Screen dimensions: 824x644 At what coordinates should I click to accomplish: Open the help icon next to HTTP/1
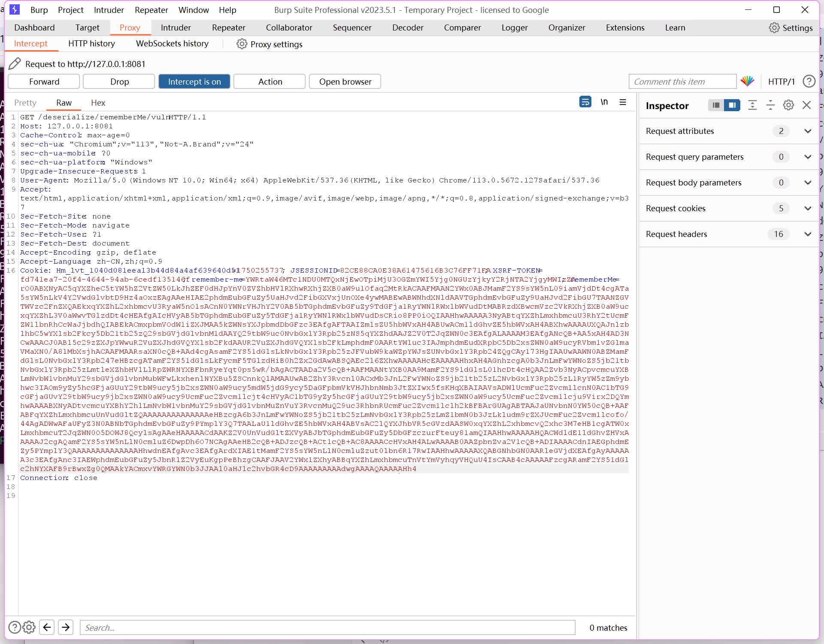[x=809, y=81]
